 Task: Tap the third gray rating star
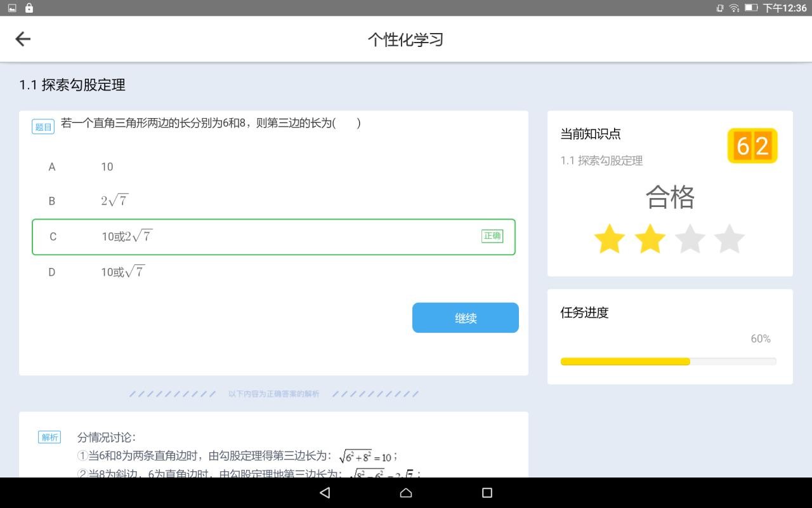pyautogui.click(x=690, y=239)
